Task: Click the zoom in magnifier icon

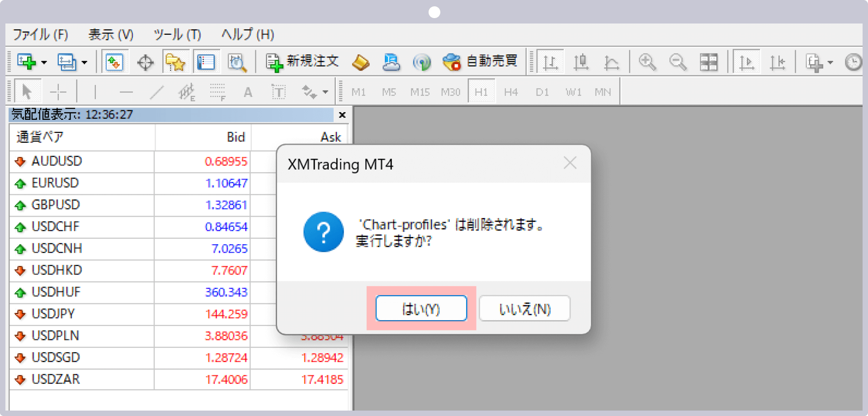Action: point(647,62)
